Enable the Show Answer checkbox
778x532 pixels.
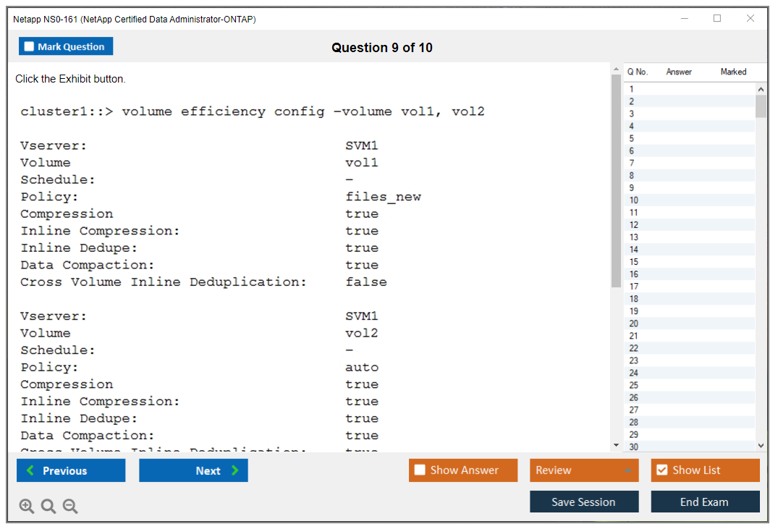tap(420, 470)
